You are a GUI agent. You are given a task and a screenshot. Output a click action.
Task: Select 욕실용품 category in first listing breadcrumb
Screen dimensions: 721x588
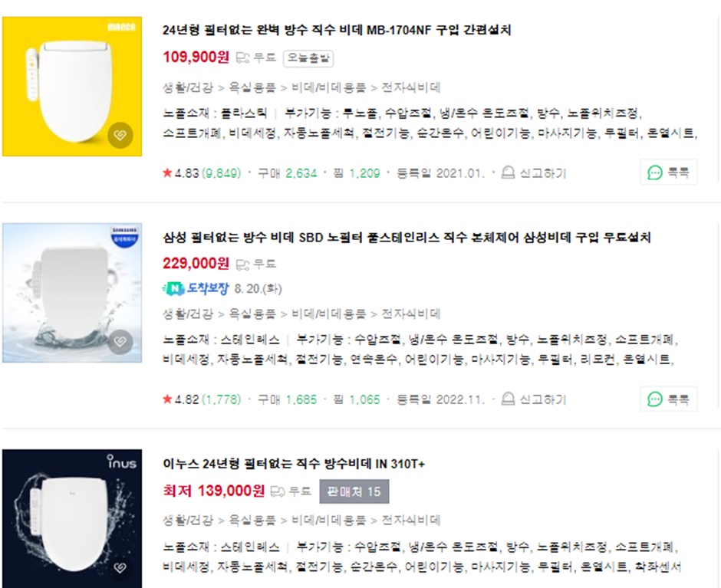252,87
